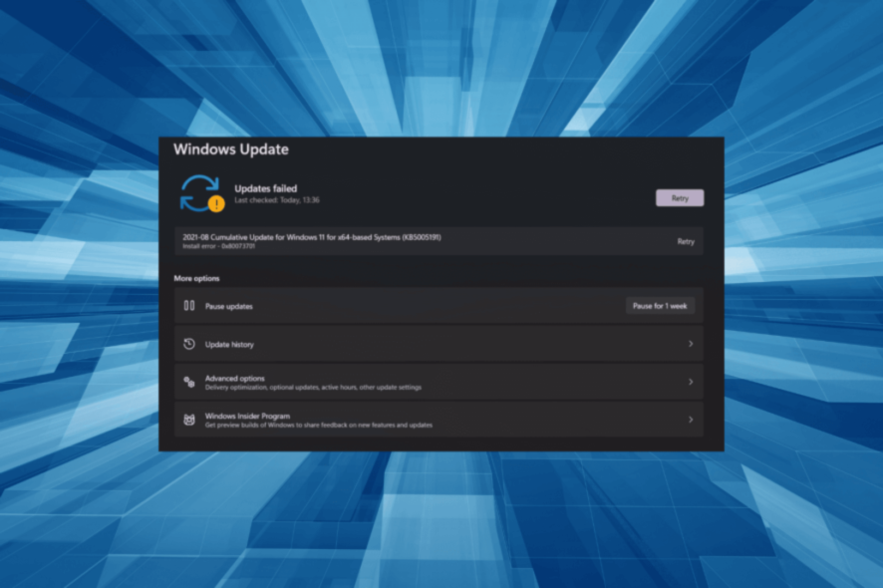
Task: Click the yellow warning badge icon
Action: click(x=216, y=204)
